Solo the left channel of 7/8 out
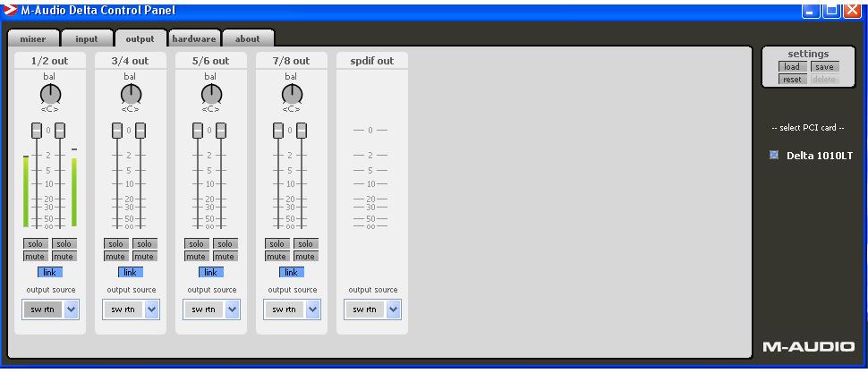Viewport: 868px width, 373px height. pos(277,244)
